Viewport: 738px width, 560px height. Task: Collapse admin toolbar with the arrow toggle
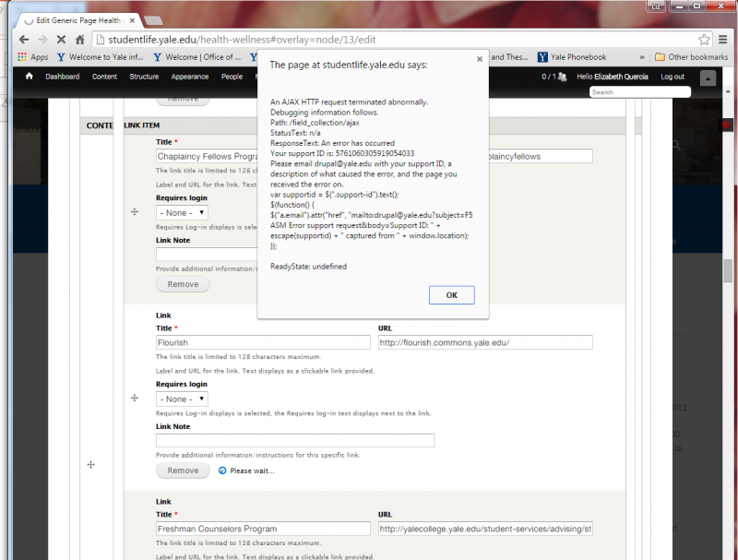[708, 78]
